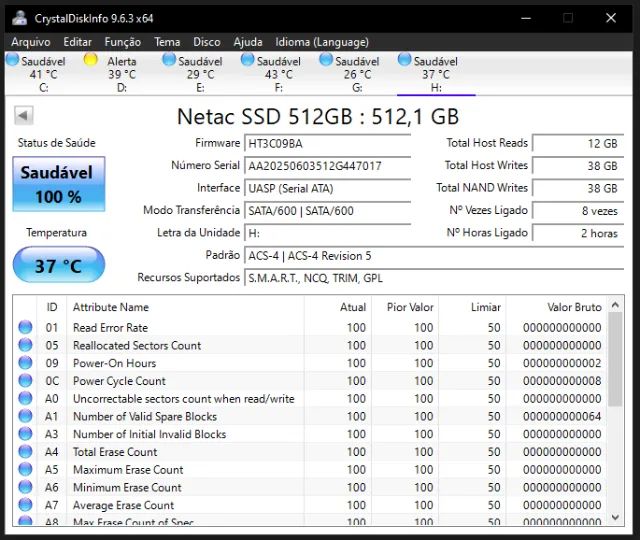Click the Modo Transferência field
This screenshot has height=540, width=640.
328,211
